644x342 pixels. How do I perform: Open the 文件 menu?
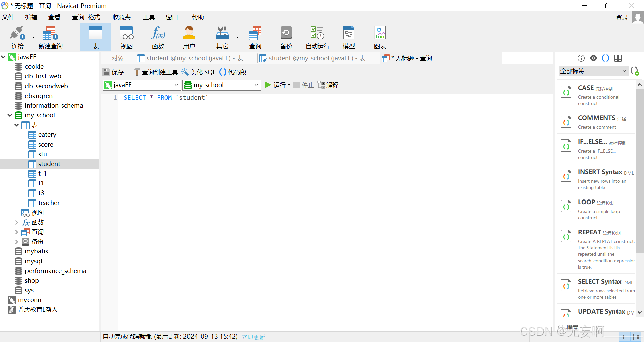click(8, 17)
